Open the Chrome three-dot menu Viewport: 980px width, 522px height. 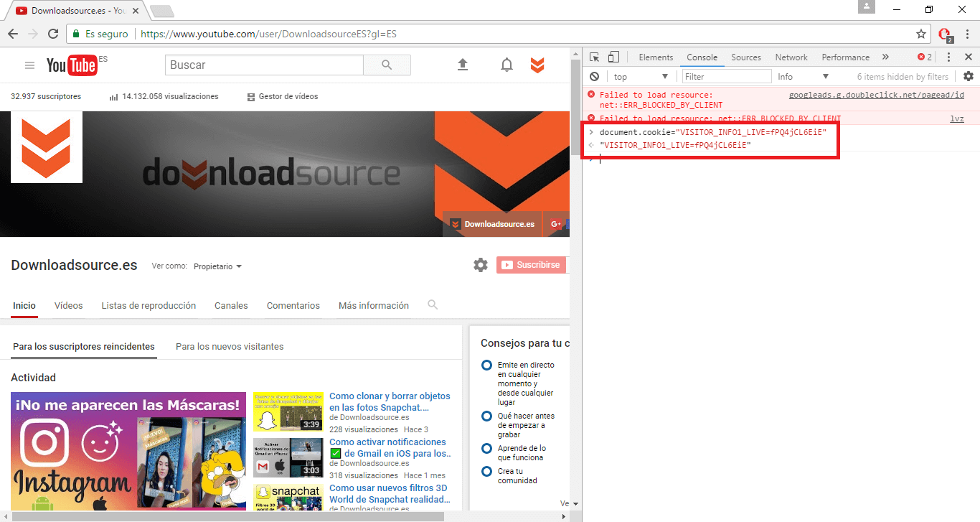[x=966, y=34]
